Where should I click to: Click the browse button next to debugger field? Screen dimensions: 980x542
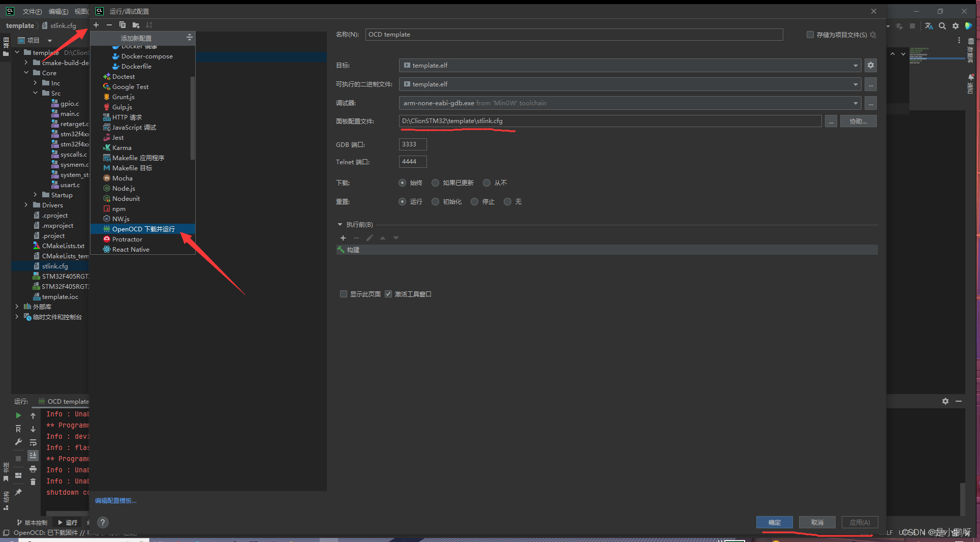tap(871, 103)
